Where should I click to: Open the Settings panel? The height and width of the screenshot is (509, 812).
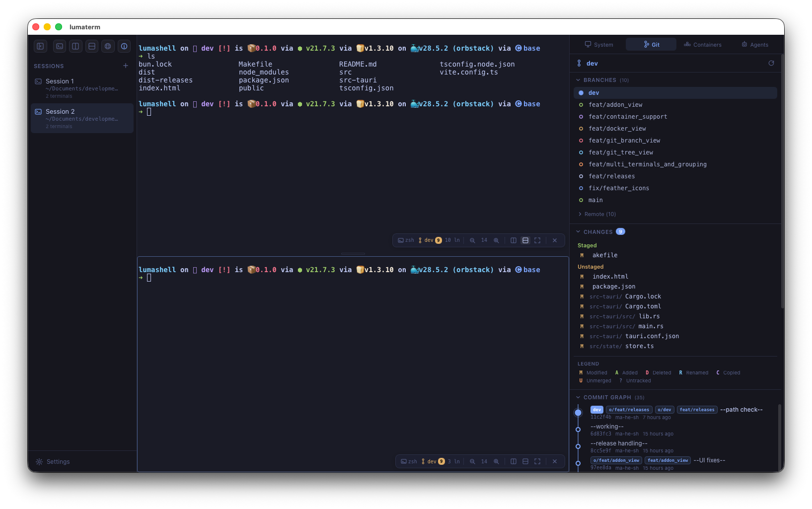[53, 461]
